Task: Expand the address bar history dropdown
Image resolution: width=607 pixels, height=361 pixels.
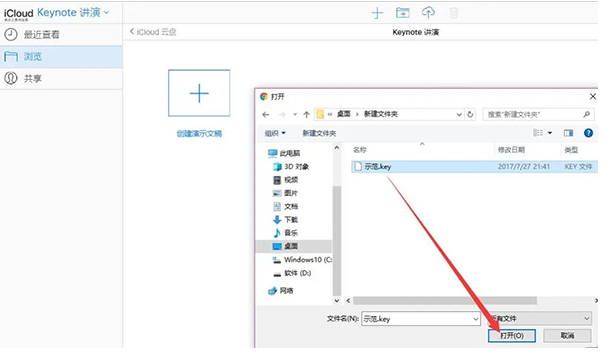Action: tap(459, 115)
